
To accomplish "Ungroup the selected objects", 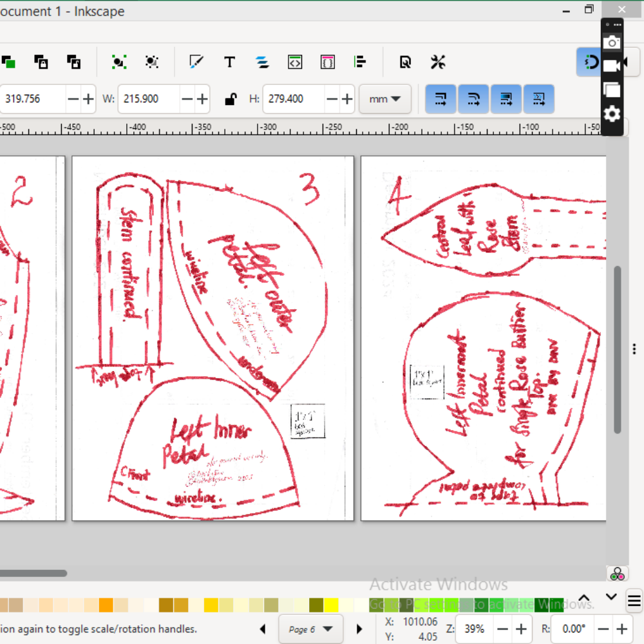I will (151, 62).
